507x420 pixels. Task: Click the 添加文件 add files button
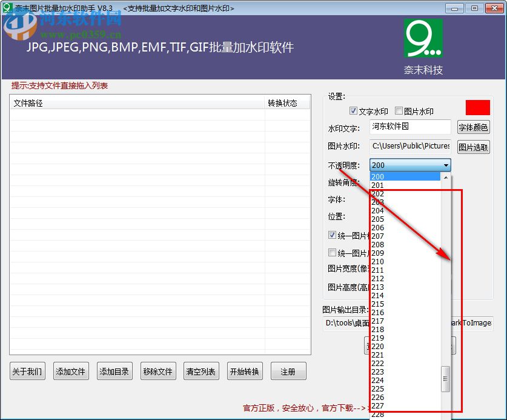coord(71,371)
